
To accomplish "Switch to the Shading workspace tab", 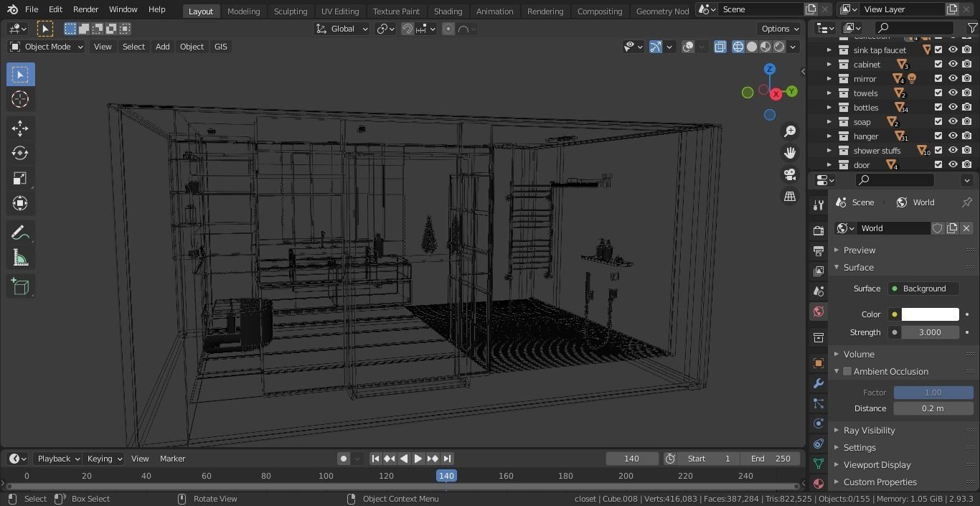I will [448, 11].
